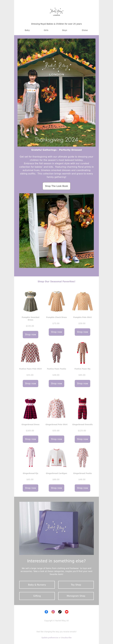Open the Instagram social icon
The height and width of the screenshot is (644, 113).
[x=53, y=612]
